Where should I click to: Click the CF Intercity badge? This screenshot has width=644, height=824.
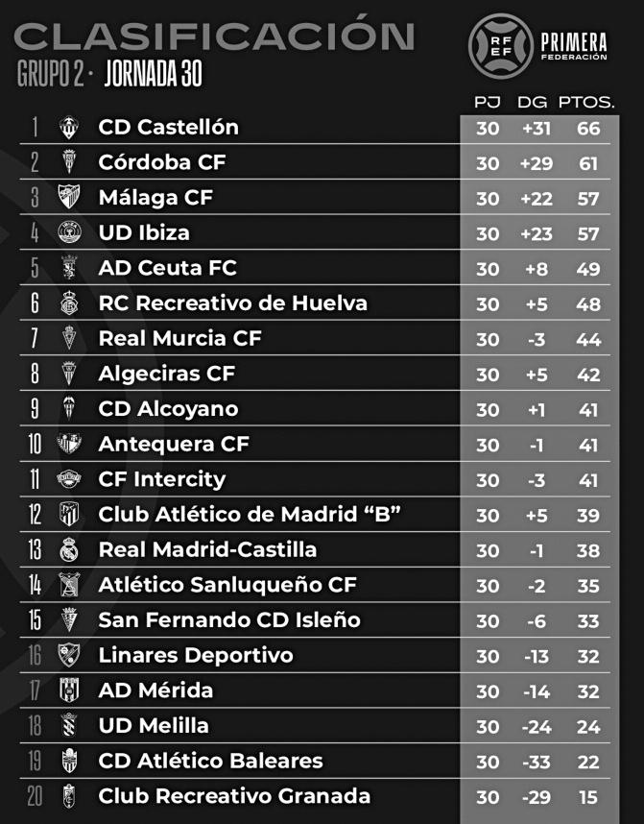[x=69, y=478]
